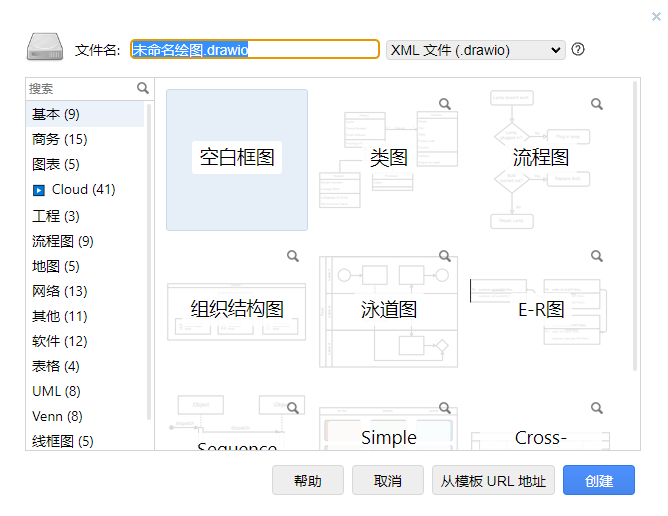The width and height of the screenshot is (668, 516).
Task: Click the help question mark icon
Action: pos(578,49)
